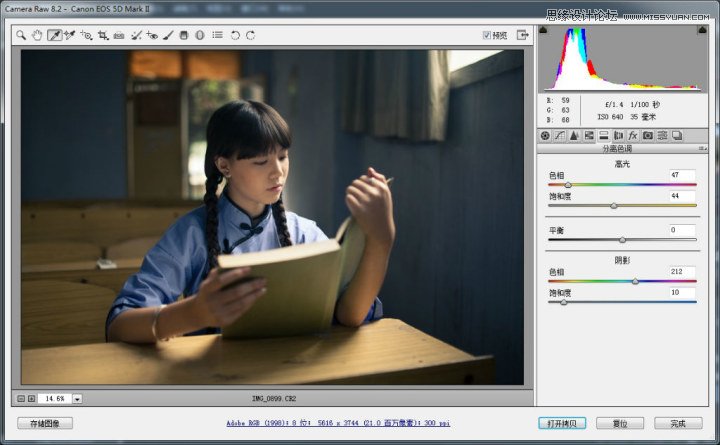Switch to the Camera Calibration panel tab

[x=648, y=135]
